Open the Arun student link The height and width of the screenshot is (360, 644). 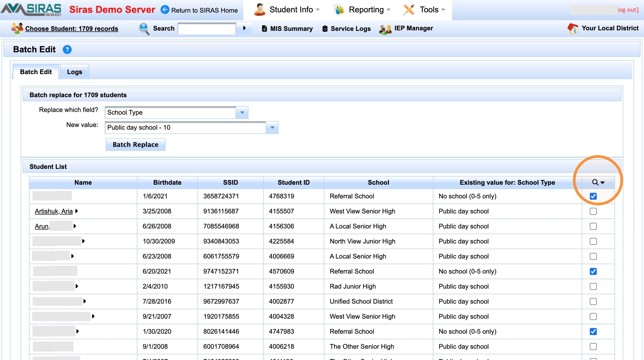[42, 226]
